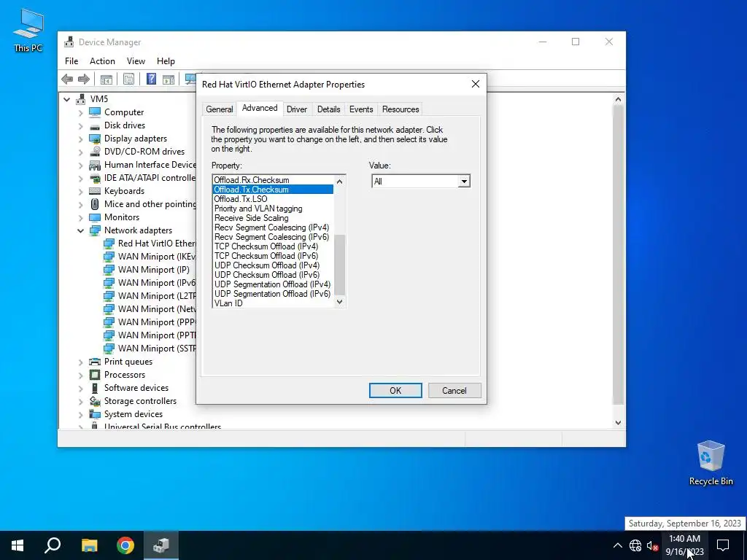
Task: Select WAN Miniport (IP) tree item
Action: click(153, 270)
